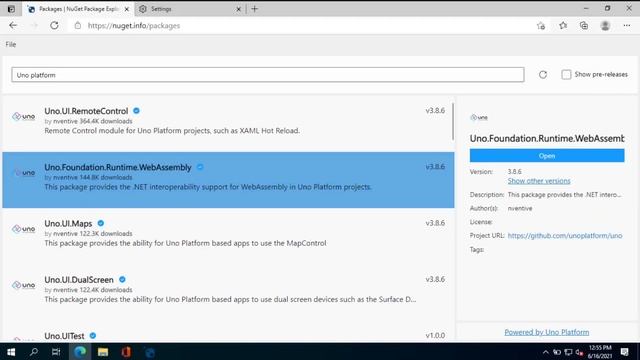
Task: Click the uno logo in details panel
Action: coord(479,118)
